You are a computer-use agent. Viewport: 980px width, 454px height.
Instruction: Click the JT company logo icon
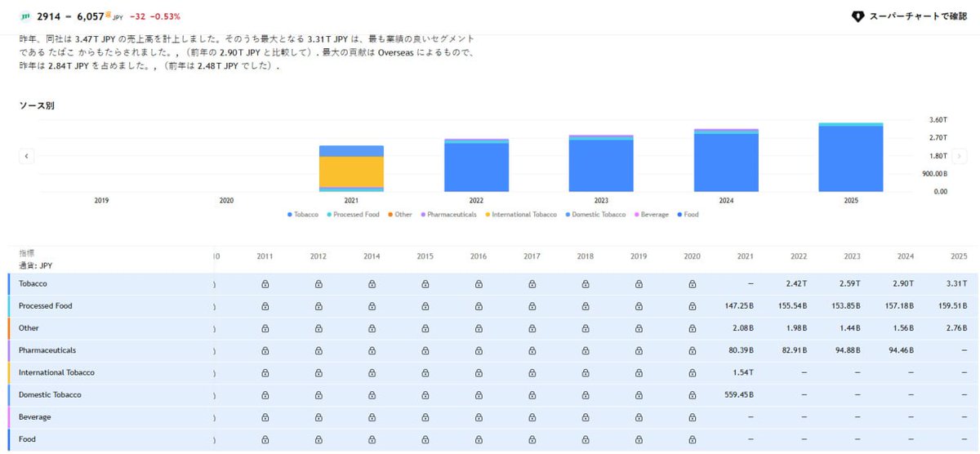coord(24,16)
